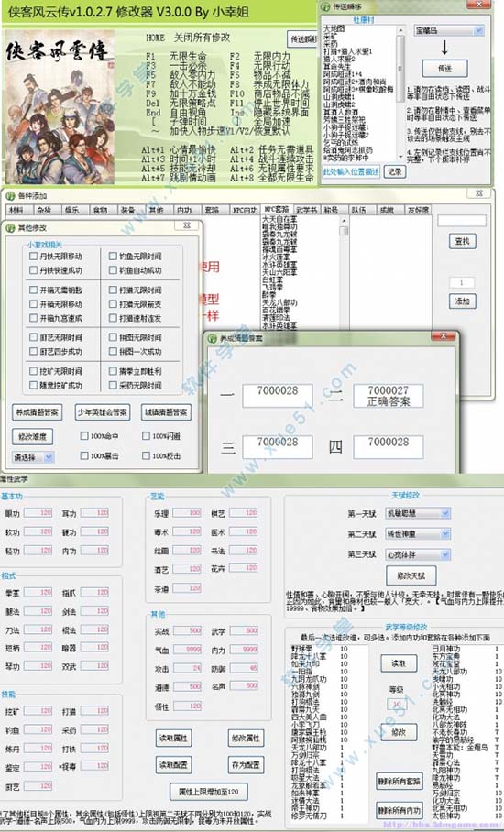Screen dimensions: 504x832
Task: Select 大地图 in teleport list
Action: pos(334,28)
